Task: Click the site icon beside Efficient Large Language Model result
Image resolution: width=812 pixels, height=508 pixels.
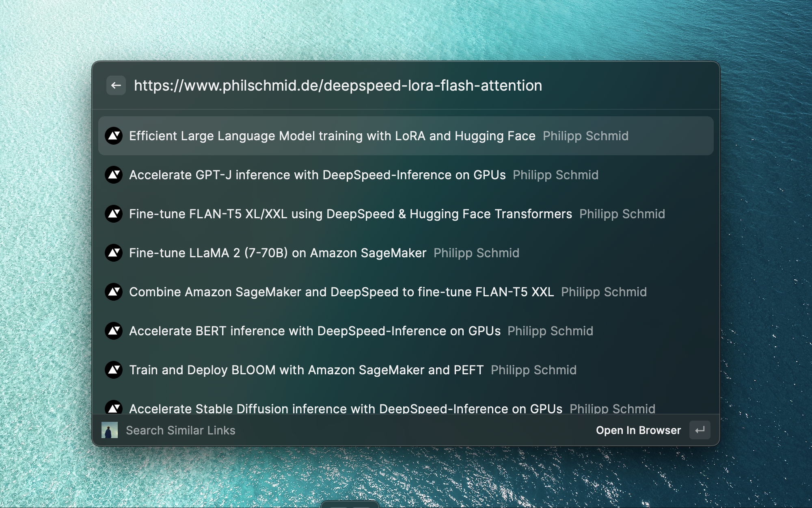Action: [114, 136]
